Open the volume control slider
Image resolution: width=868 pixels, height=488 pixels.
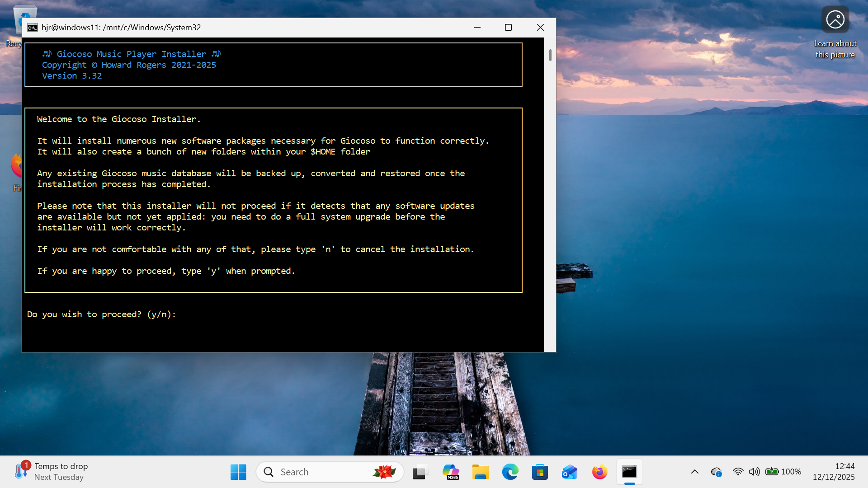755,471
